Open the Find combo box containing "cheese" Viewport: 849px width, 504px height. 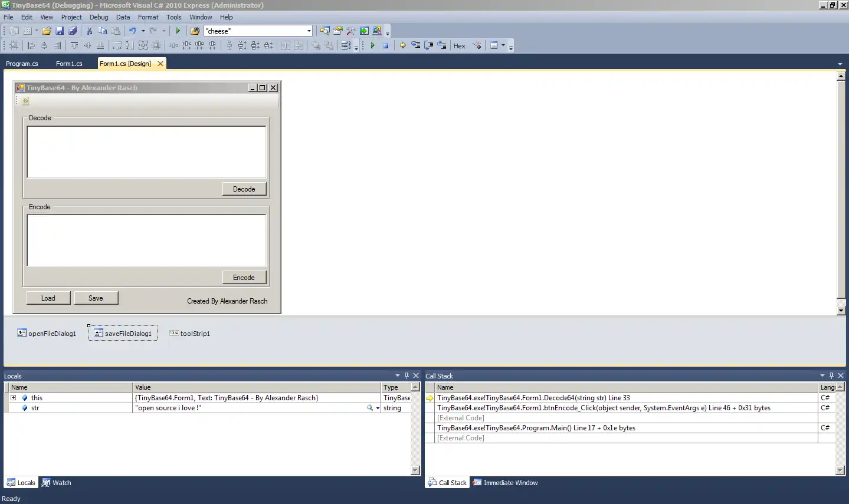point(258,31)
